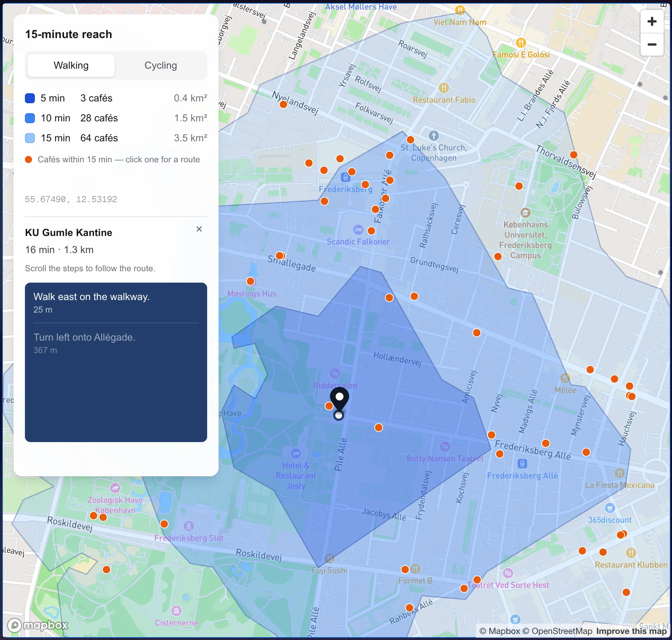Zoom in with the plus button
The image size is (672, 640).
652,21
